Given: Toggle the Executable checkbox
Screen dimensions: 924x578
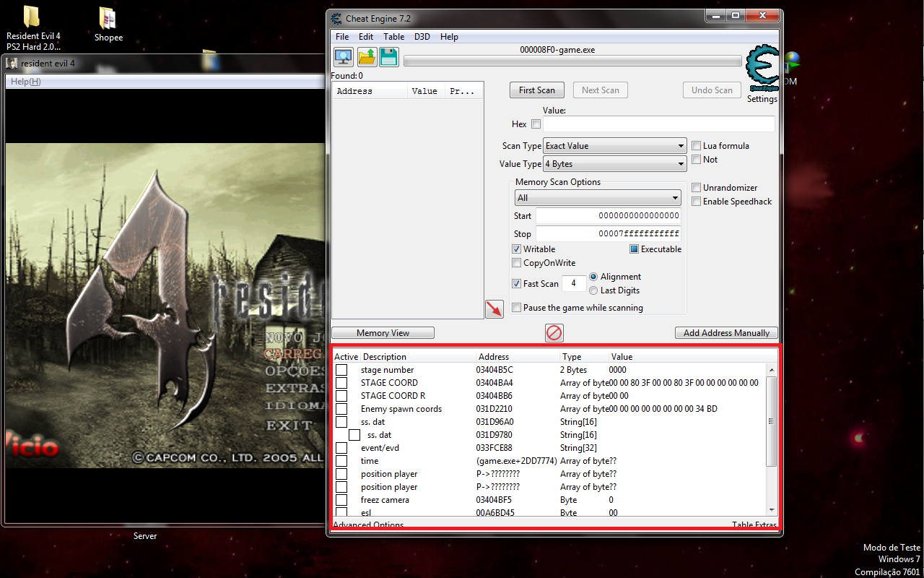Looking at the screenshot, I should pyautogui.click(x=634, y=249).
